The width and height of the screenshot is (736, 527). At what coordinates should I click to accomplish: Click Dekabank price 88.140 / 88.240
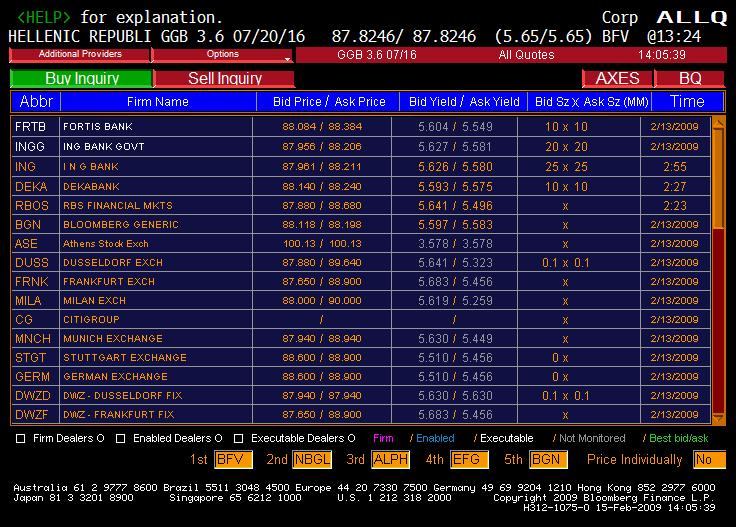[x=322, y=186]
